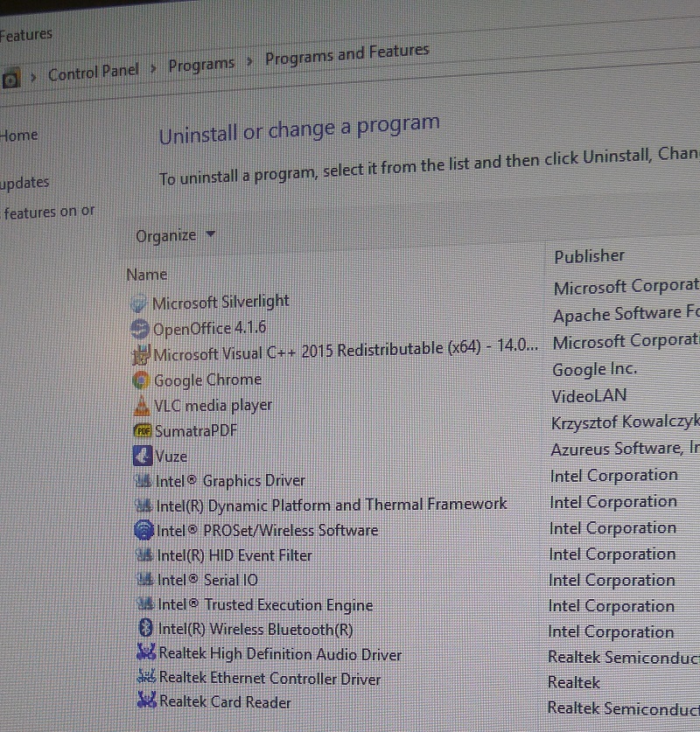Click the Intel Graphics Driver icon

(x=143, y=481)
